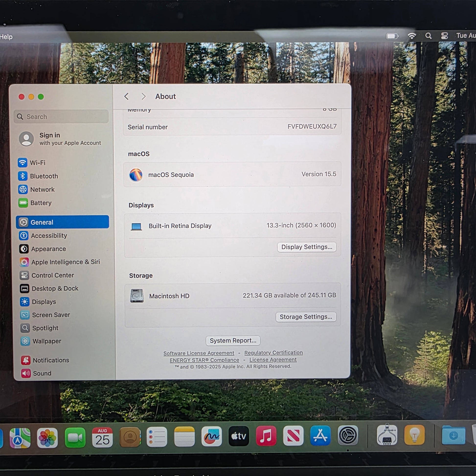The width and height of the screenshot is (476, 476).
Task: Open the Help menu
Action: pos(6,37)
